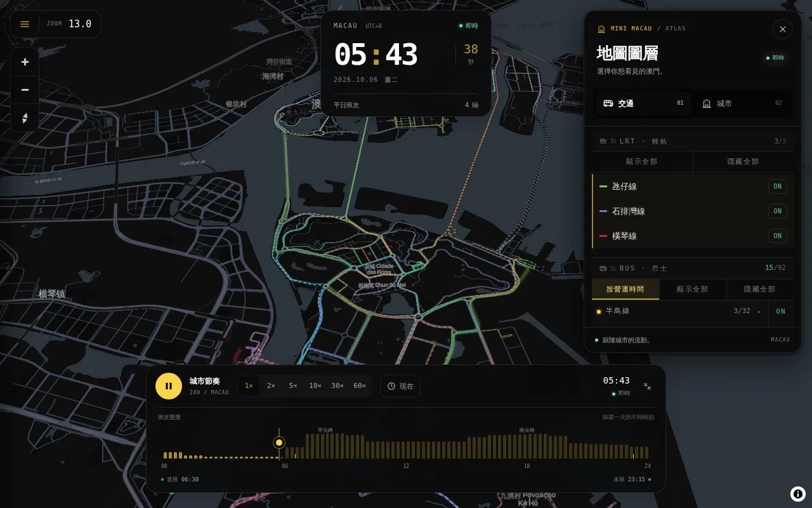The width and height of the screenshot is (812, 508).
Task: Set playback speed to 5×
Action: coord(293,385)
